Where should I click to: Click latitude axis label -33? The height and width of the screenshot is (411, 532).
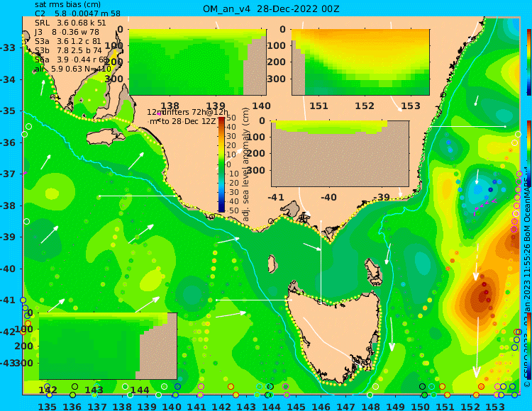point(8,47)
